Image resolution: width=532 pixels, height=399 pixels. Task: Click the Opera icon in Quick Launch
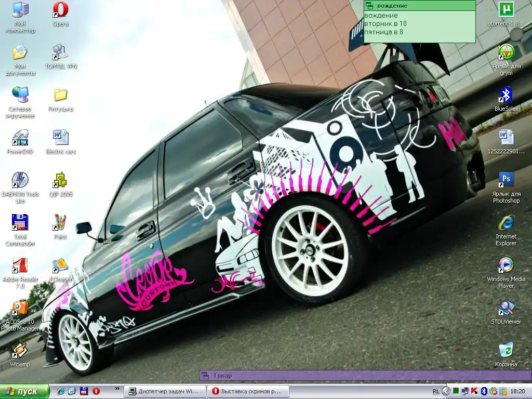coord(96,391)
